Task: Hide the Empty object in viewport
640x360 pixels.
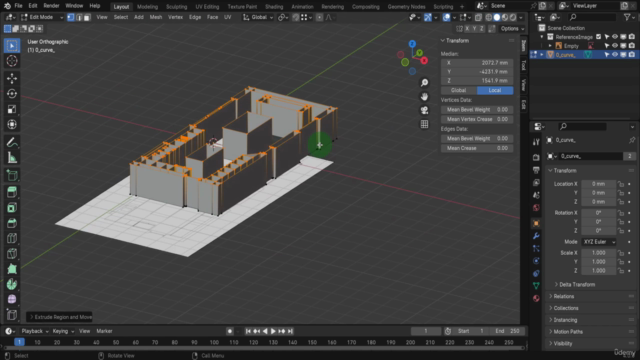Action: pos(615,46)
